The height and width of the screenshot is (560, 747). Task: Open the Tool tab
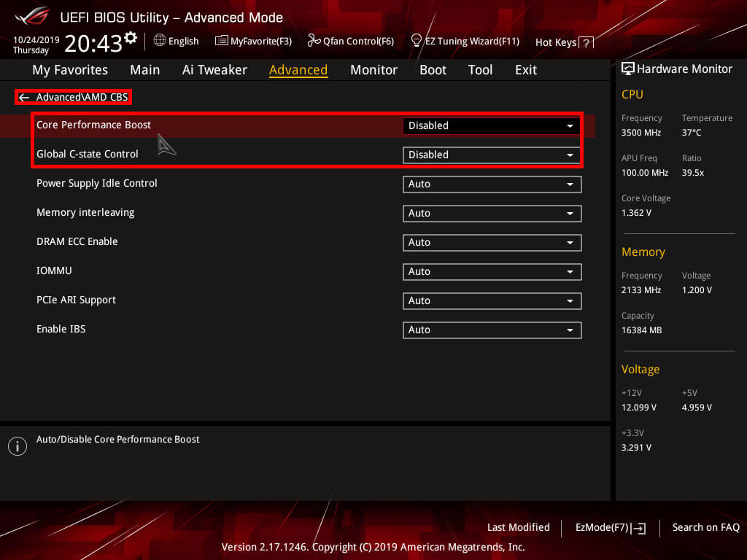pos(480,70)
